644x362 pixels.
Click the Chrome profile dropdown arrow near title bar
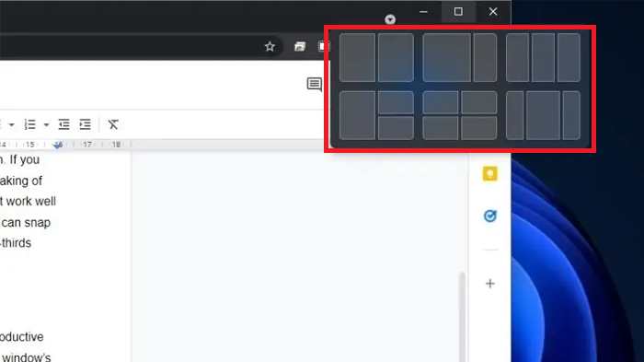tap(390, 19)
